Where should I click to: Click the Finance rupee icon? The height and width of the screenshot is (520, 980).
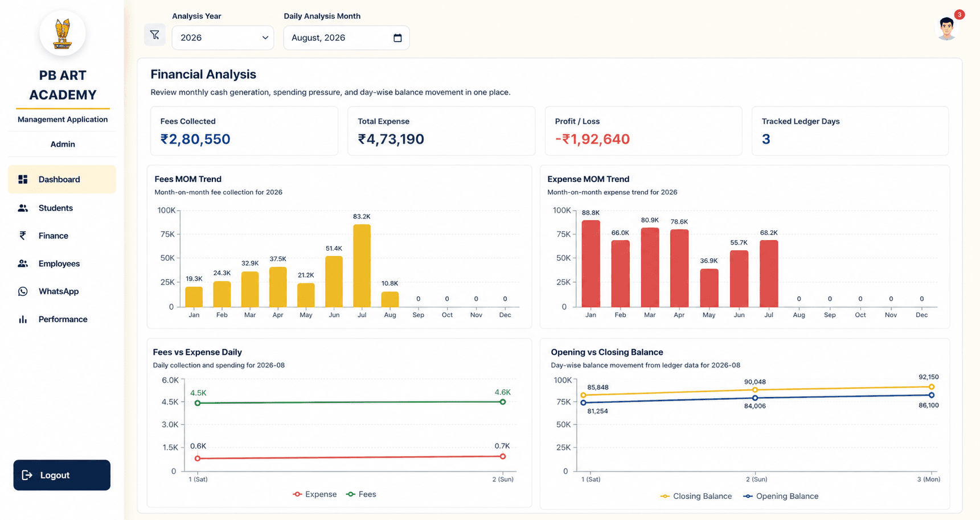tap(23, 236)
